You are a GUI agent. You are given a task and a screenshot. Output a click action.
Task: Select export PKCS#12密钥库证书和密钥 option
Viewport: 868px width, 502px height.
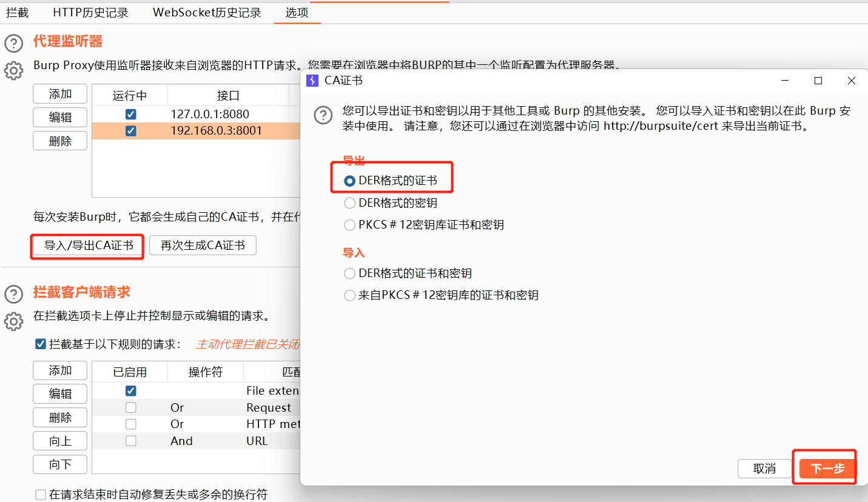coord(349,225)
